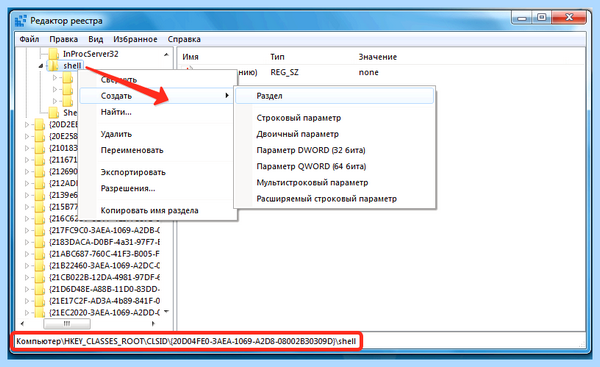Click folder icon of {212AD key
The height and width of the screenshot is (367, 600).
39,183
